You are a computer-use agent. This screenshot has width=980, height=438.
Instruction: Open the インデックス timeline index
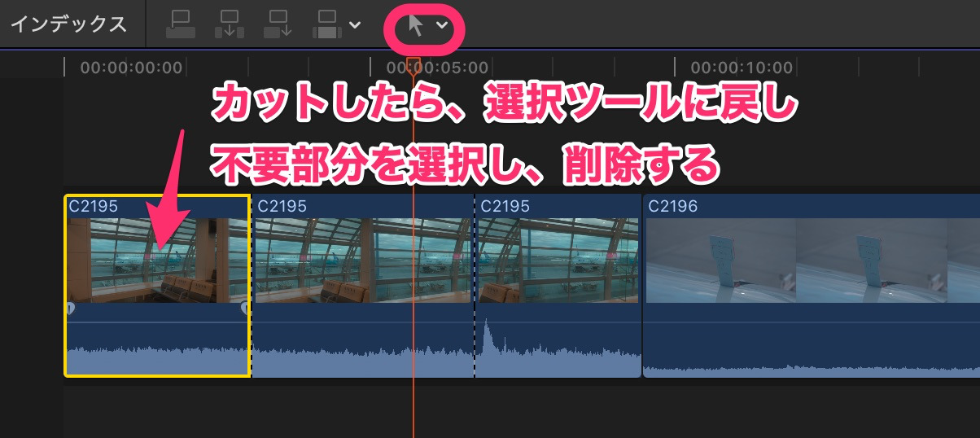(x=68, y=24)
